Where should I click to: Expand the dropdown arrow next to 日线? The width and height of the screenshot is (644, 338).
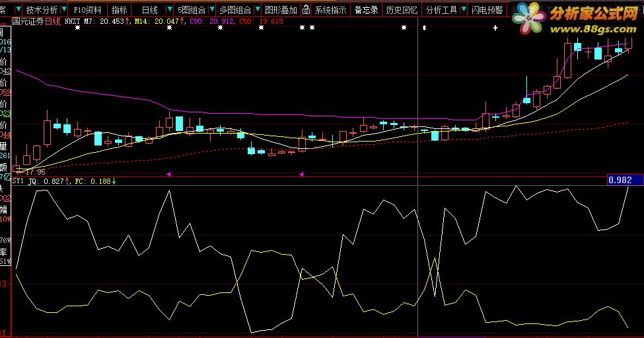tap(170, 9)
